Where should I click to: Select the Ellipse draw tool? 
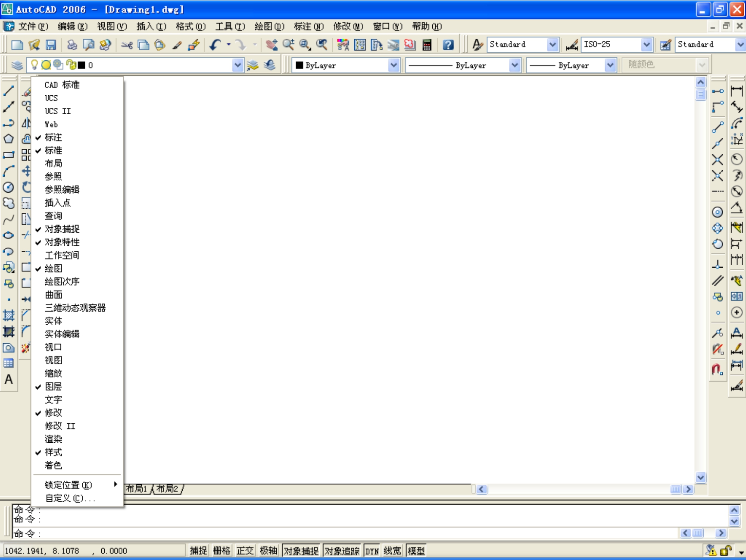(9, 235)
